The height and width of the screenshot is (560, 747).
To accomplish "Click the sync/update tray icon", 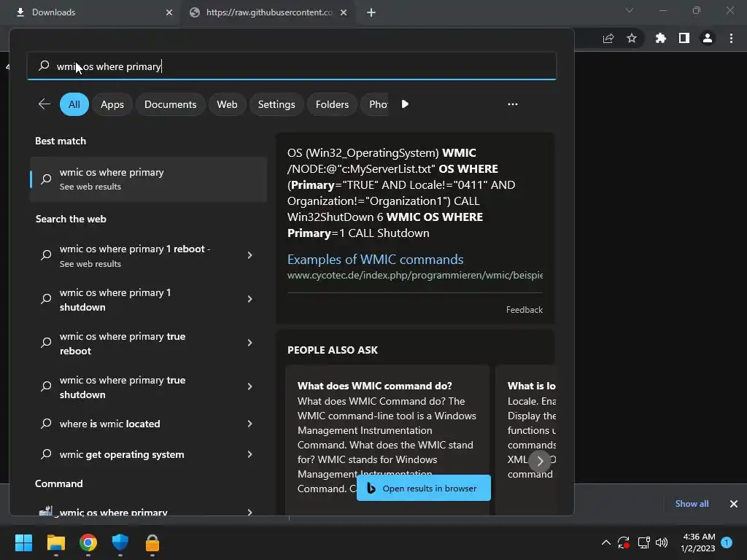I will click(x=624, y=542).
